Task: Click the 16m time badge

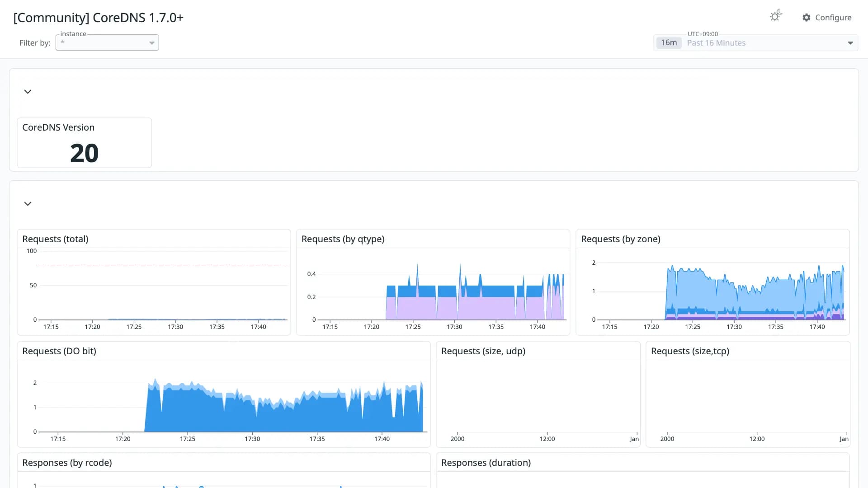Action: tap(669, 42)
